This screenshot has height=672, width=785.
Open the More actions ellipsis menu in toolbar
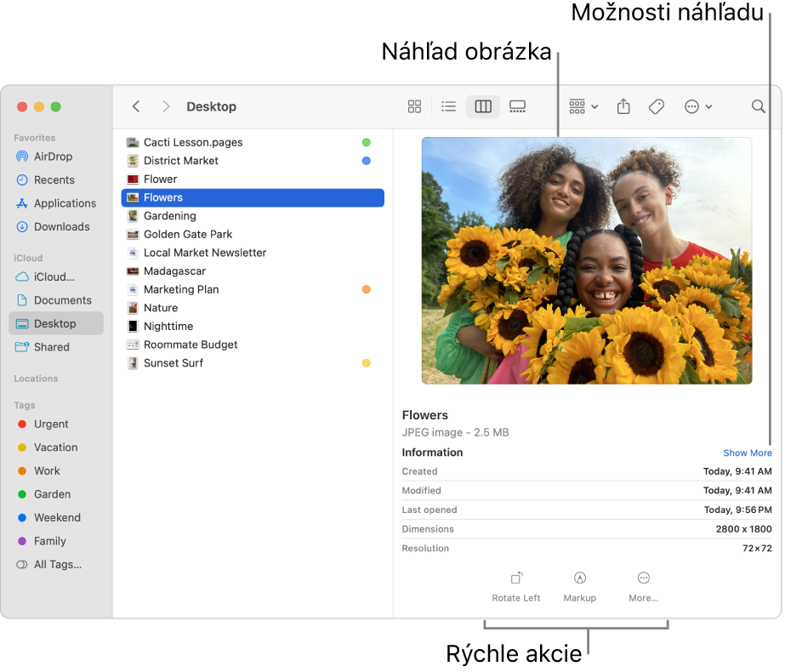pyautogui.click(x=698, y=106)
